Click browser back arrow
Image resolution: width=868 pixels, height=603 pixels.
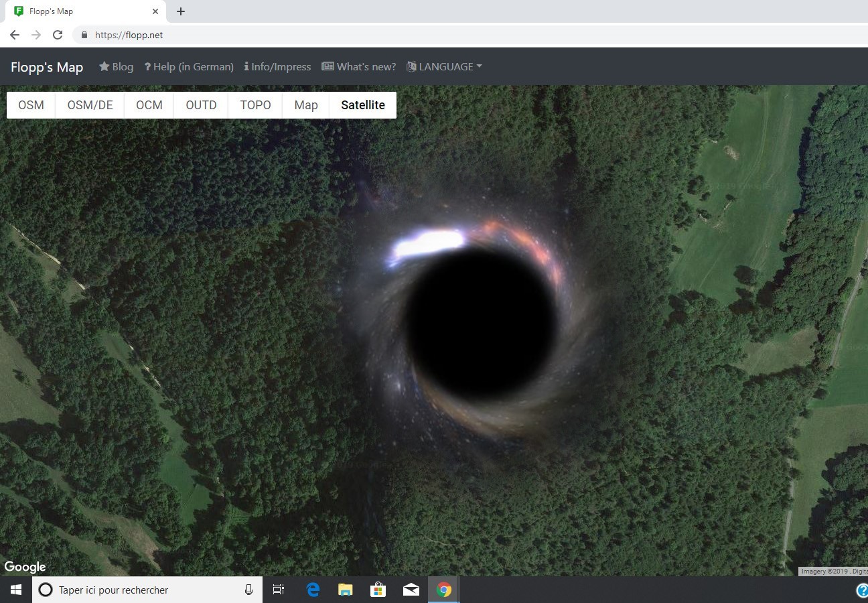[x=15, y=35]
